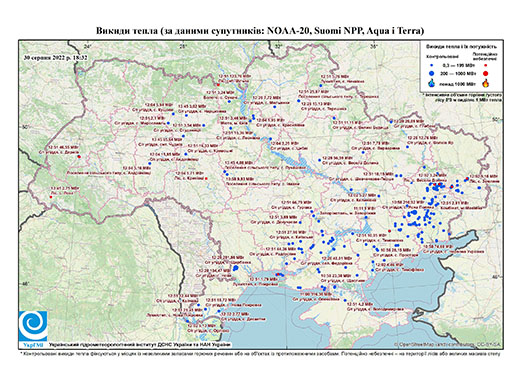
Task: Click the date stamp 30 серпня 2022
Action: (55, 57)
